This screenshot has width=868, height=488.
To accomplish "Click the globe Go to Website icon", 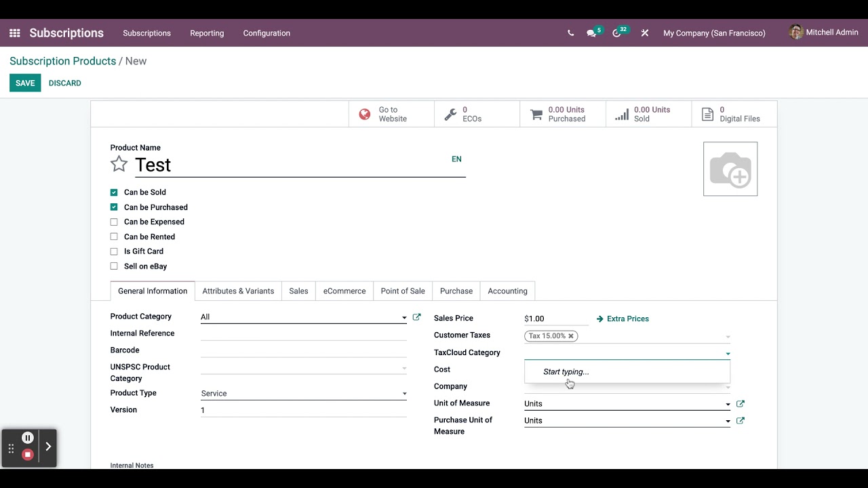I will [x=365, y=115].
